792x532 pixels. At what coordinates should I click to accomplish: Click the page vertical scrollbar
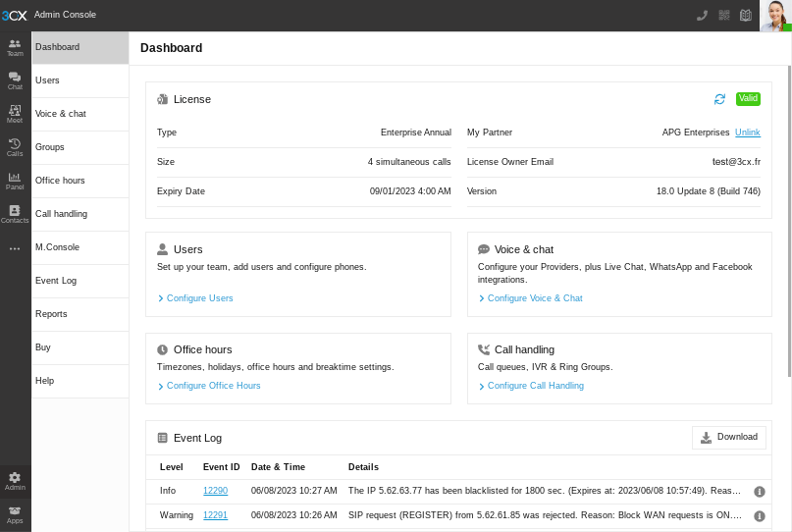[789, 221]
